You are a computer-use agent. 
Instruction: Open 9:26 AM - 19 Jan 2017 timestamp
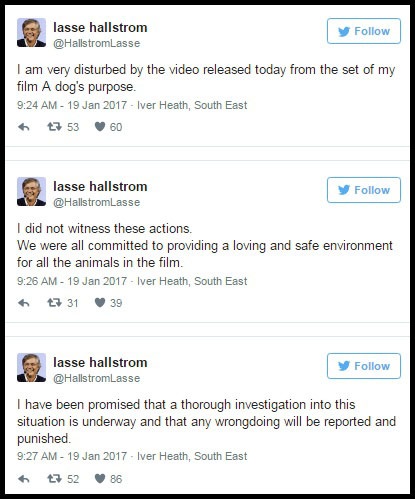(x=72, y=281)
